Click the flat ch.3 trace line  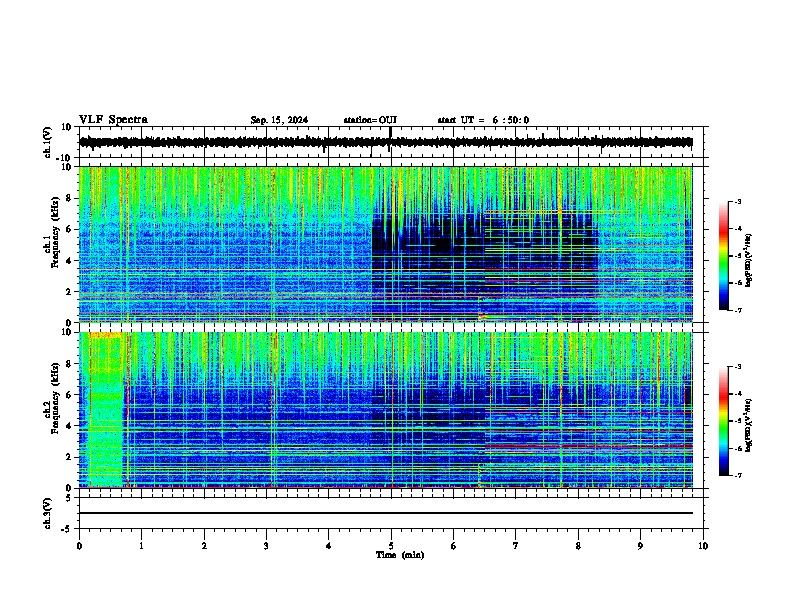tap(386, 513)
